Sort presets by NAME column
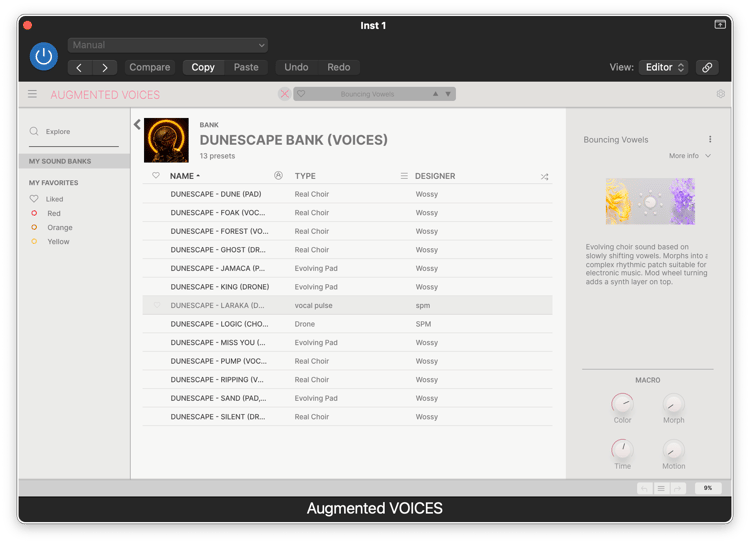Viewport: 750px width, 544px height. (185, 176)
